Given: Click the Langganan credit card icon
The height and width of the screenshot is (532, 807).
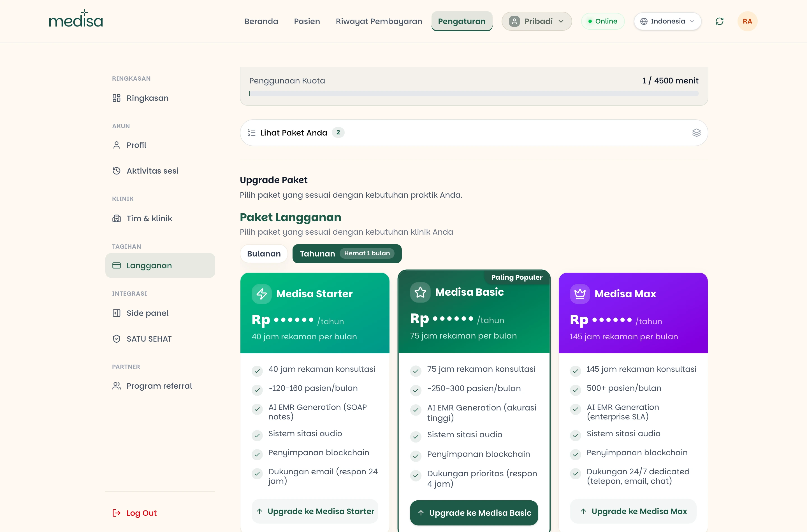Looking at the screenshot, I should (117, 265).
